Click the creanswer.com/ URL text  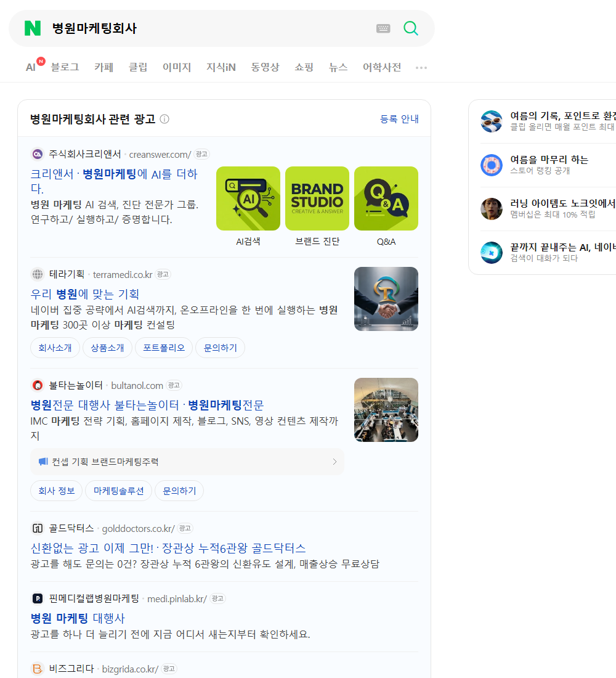click(x=160, y=154)
